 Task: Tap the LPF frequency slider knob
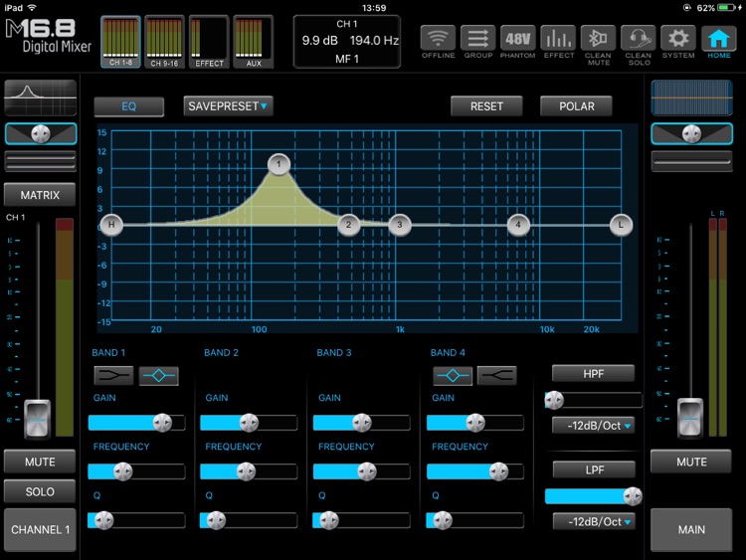pyautogui.click(x=633, y=496)
